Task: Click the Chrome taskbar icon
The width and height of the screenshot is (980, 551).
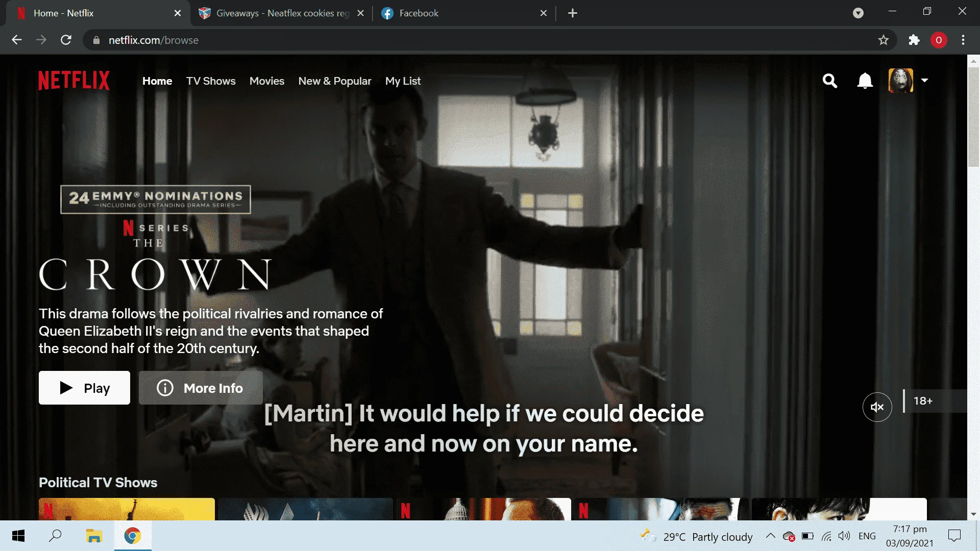Action: click(133, 536)
